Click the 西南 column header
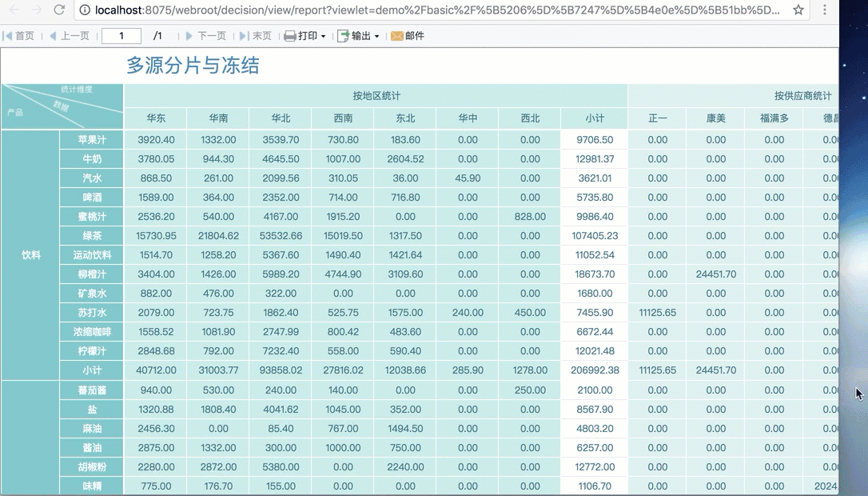The image size is (868, 496). click(x=343, y=118)
